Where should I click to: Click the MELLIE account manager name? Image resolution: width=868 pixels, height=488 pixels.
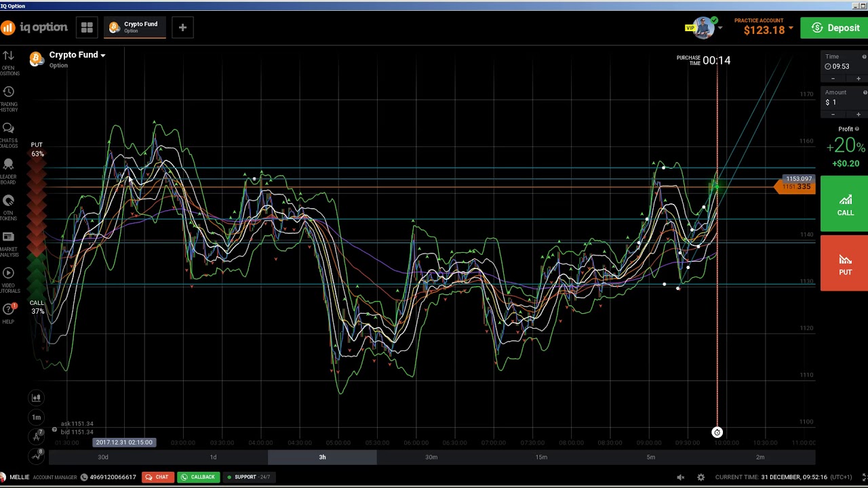20,477
